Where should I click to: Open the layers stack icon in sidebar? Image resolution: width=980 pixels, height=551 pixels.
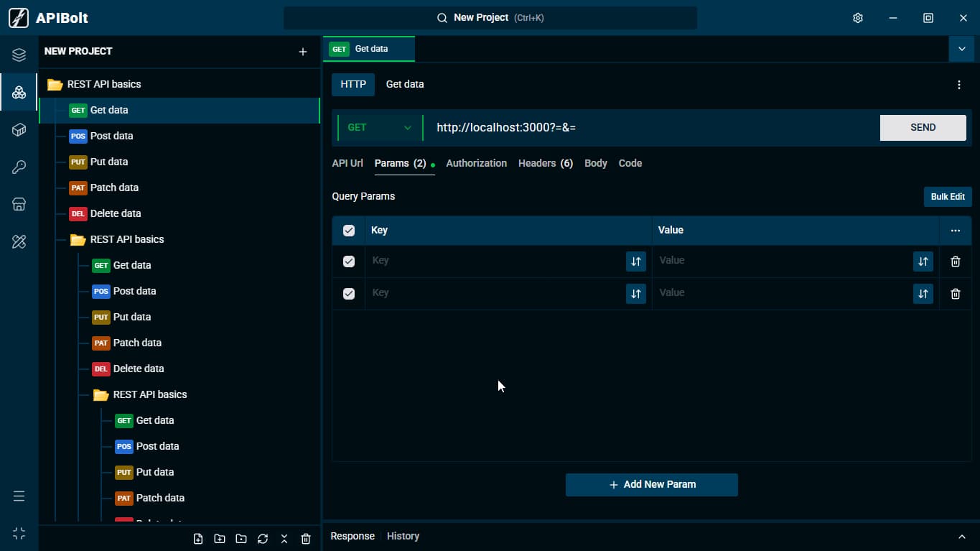[x=19, y=55]
